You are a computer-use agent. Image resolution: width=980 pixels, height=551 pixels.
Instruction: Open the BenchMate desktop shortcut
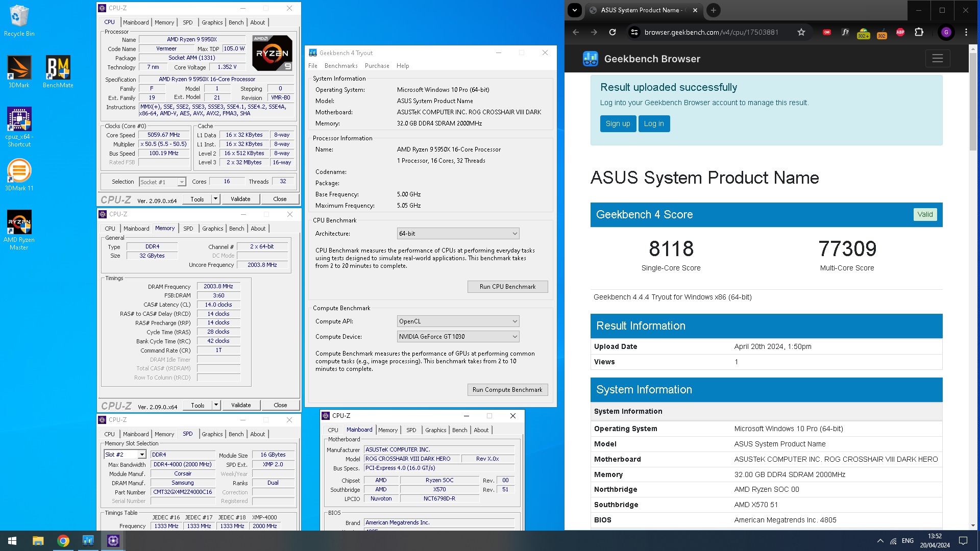coord(58,71)
